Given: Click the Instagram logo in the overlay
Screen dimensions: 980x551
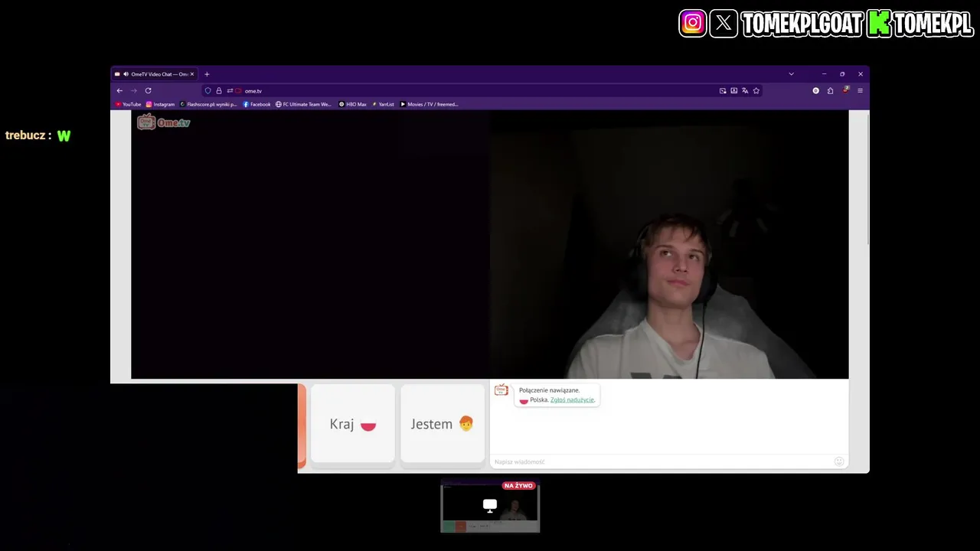Looking at the screenshot, I should tap(692, 23).
